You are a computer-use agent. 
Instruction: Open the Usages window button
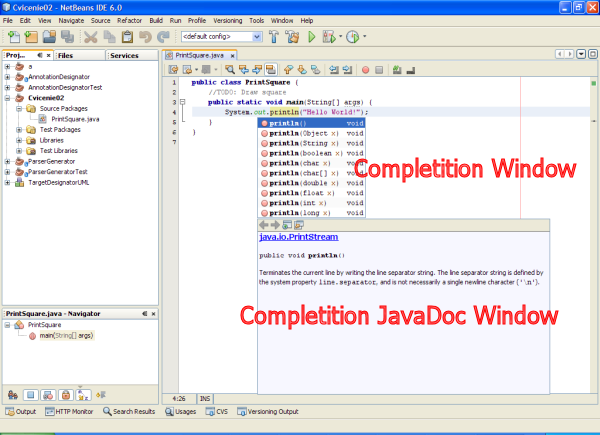pos(181,412)
